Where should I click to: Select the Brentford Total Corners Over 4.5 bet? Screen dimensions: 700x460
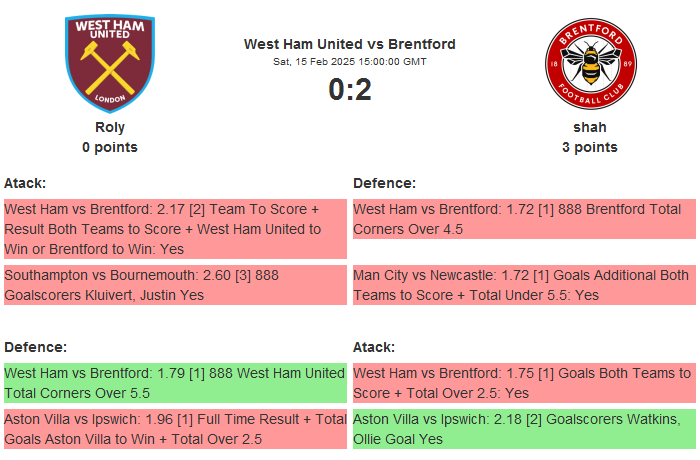click(x=524, y=219)
